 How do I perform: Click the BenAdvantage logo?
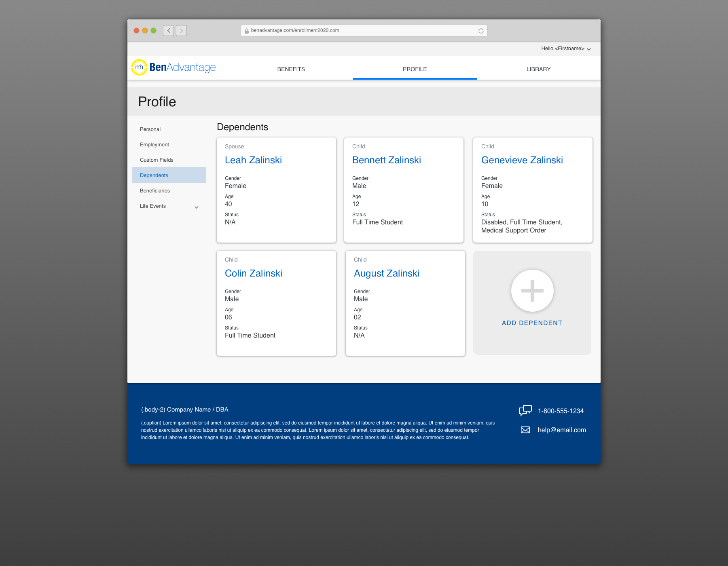(x=174, y=67)
